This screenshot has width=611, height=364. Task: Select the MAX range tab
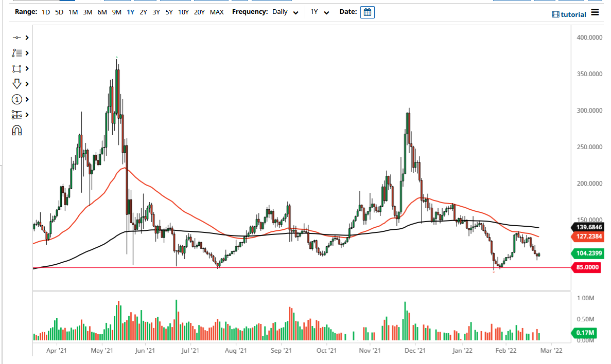(217, 12)
